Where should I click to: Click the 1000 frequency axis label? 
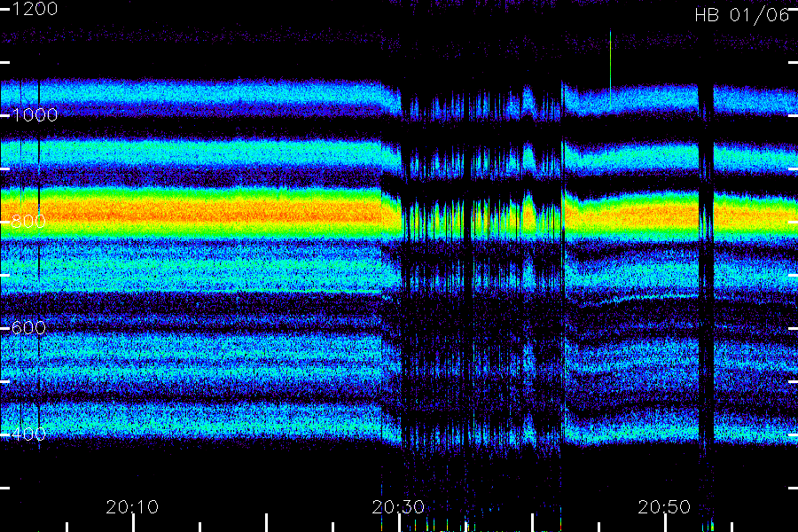(x=34, y=115)
